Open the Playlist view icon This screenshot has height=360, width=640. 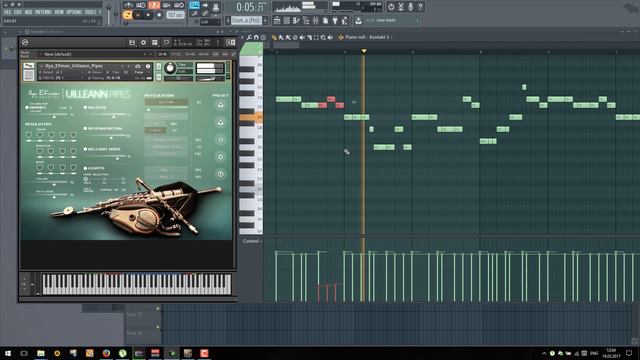[277, 20]
